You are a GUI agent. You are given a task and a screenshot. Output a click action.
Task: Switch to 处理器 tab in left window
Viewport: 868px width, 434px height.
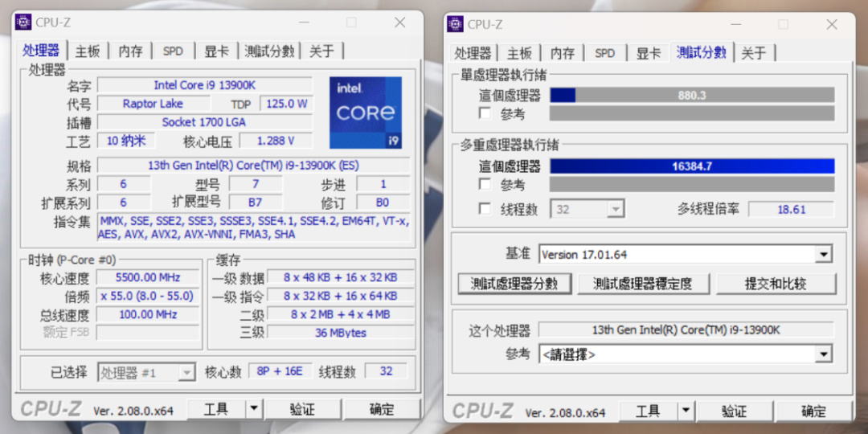point(41,51)
